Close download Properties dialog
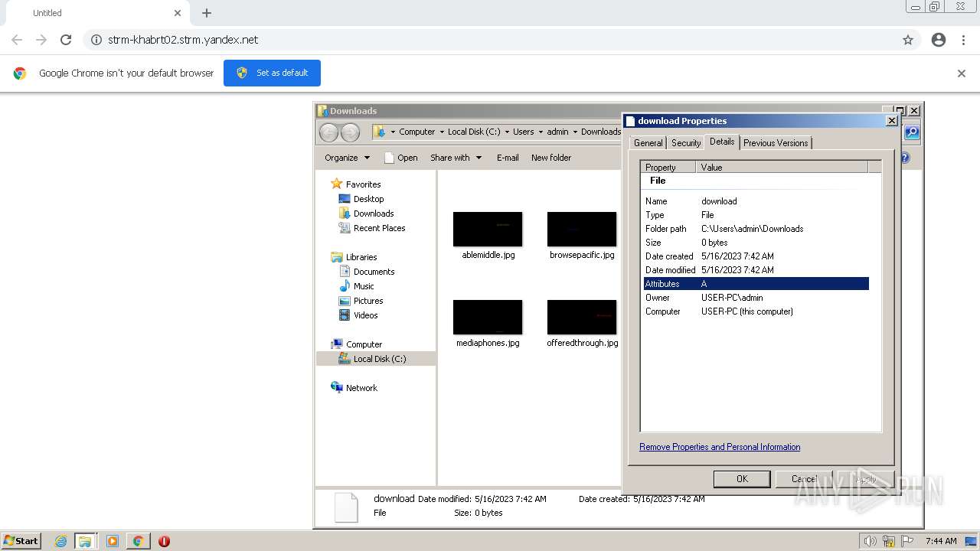The width and height of the screenshot is (980, 551). [x=891, y=121]
